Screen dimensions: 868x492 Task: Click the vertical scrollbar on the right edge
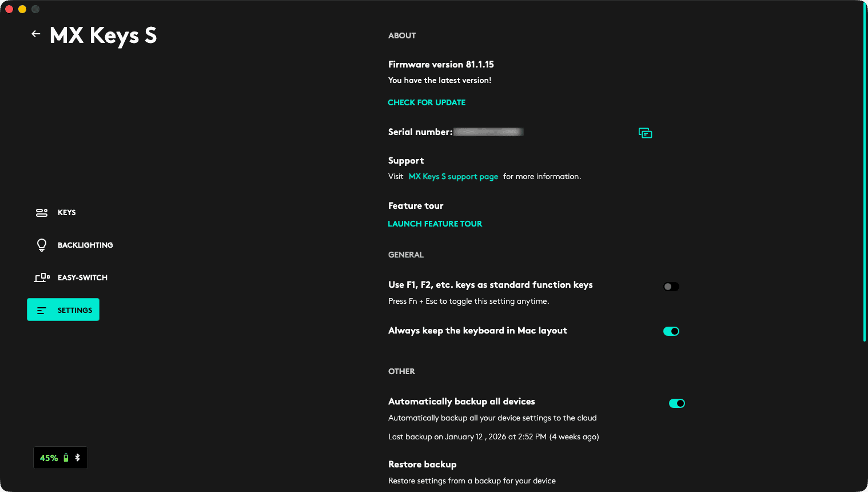864,172
